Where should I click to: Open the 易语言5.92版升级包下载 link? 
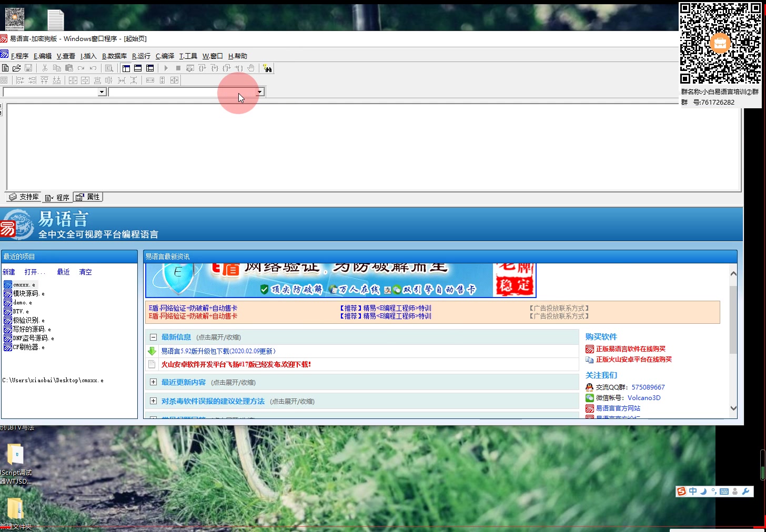point(218,351)
